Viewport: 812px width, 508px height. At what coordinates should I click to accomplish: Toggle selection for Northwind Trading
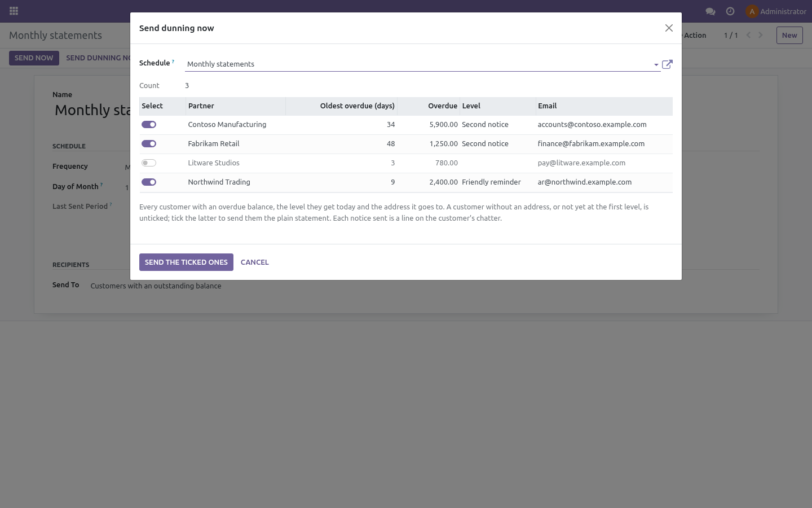pyautogui.click(x=149, y=182)
